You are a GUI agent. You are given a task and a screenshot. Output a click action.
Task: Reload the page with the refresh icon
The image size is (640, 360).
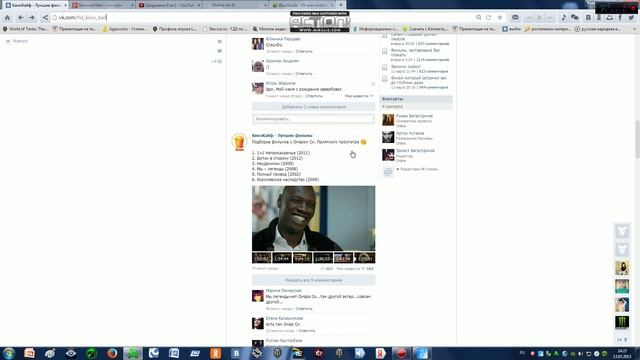[488, 18]
